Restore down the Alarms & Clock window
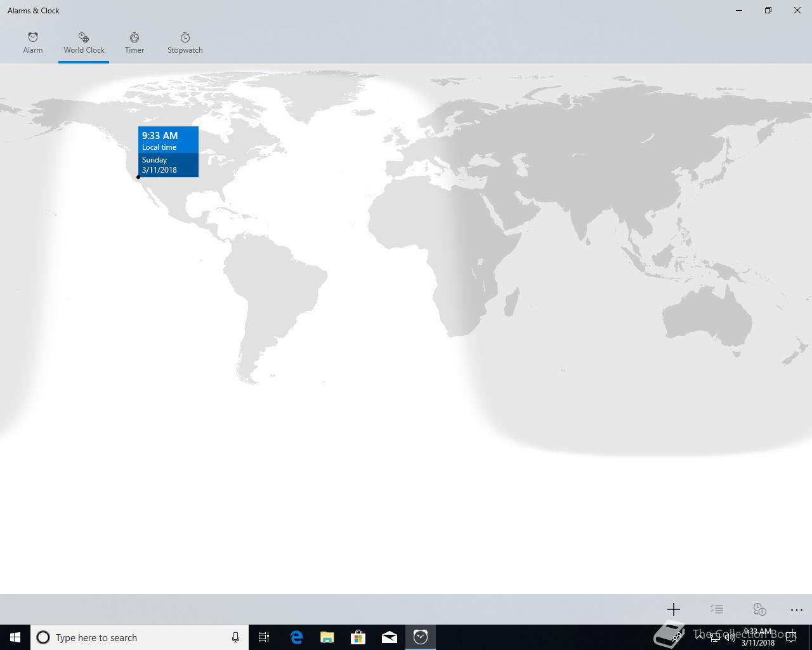This screenshot has width=812, height=650. [768, 10]
